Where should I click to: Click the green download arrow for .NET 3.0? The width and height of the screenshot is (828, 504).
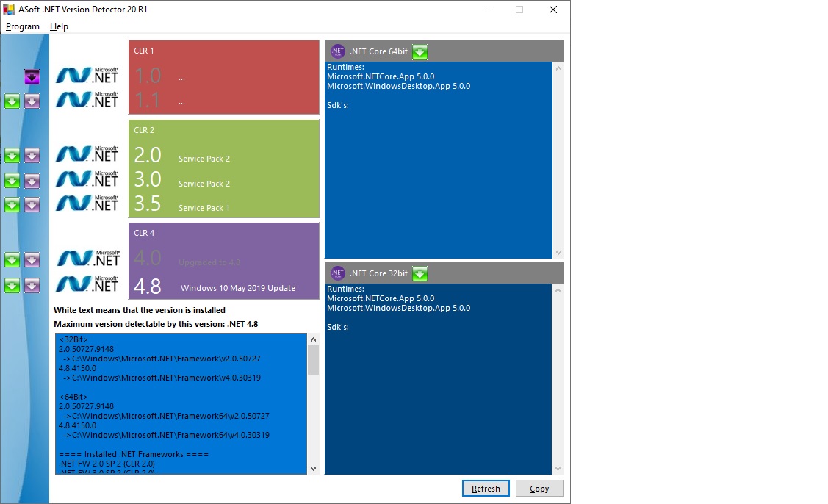tap(12, 181)
